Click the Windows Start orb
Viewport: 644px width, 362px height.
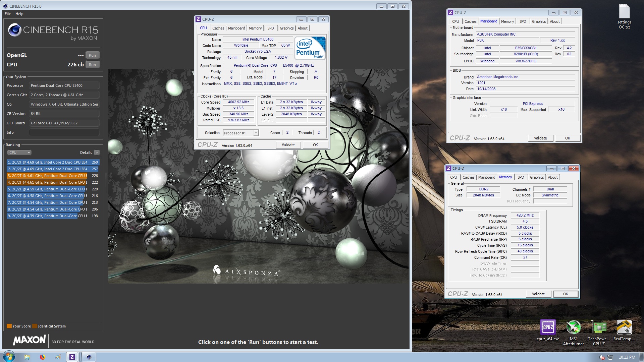tap(9, 357)
